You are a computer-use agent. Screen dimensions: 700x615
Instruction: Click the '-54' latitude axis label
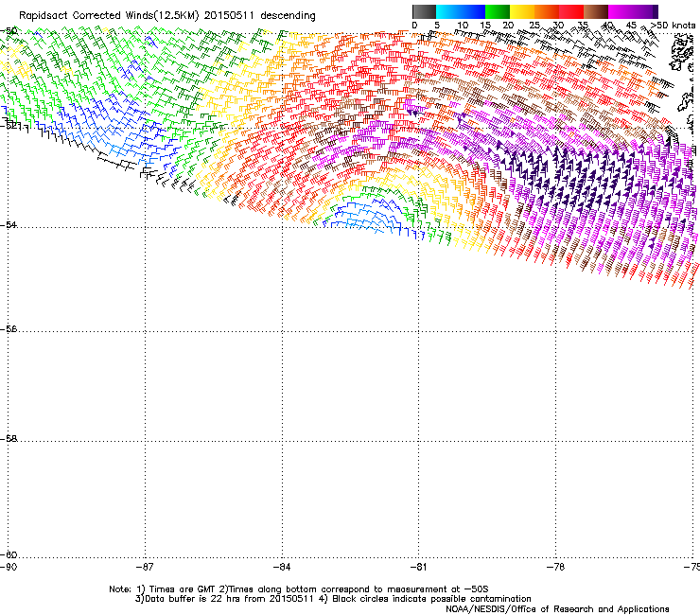click(9, 224)
